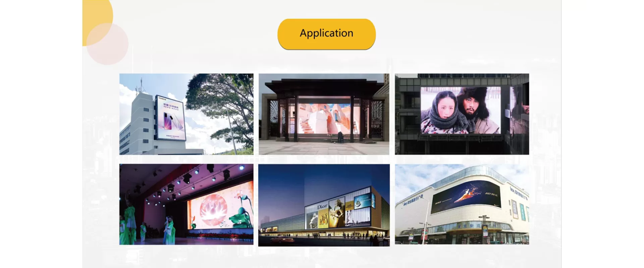
Task: View the stage lotus display photo
Action: pyautogui.click(x=186, y=204)
